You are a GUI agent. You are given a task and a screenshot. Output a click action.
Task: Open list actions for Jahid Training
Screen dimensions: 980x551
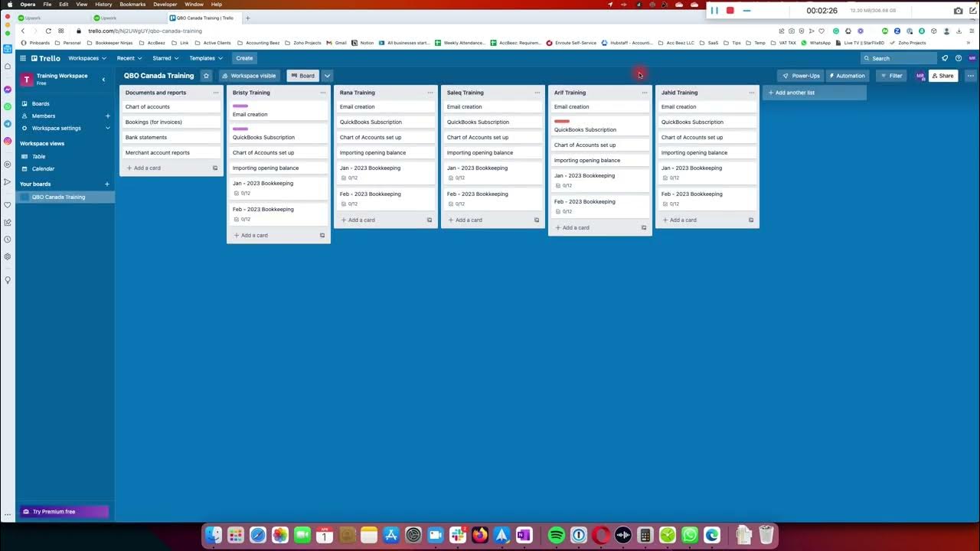coord(752,93)
